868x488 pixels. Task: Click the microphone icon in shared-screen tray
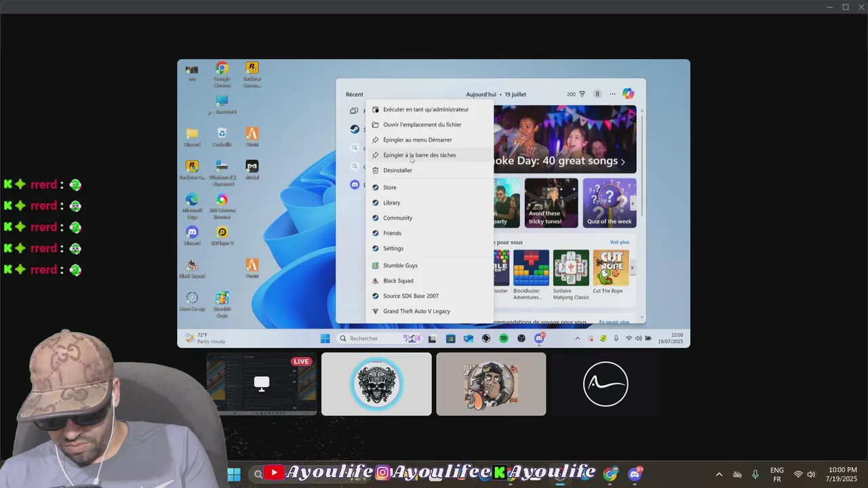[x=616, y=338]
